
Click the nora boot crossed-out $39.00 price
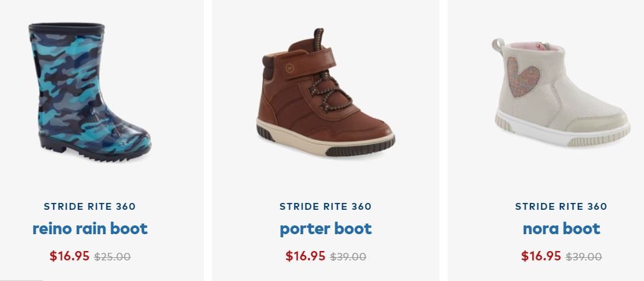[x=584, y=256]
